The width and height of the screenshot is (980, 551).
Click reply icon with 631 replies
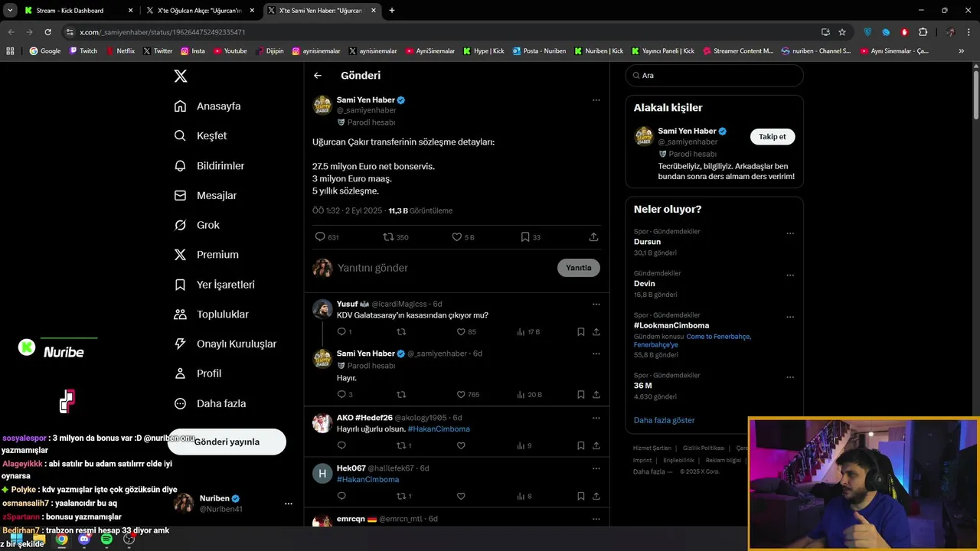327,237
